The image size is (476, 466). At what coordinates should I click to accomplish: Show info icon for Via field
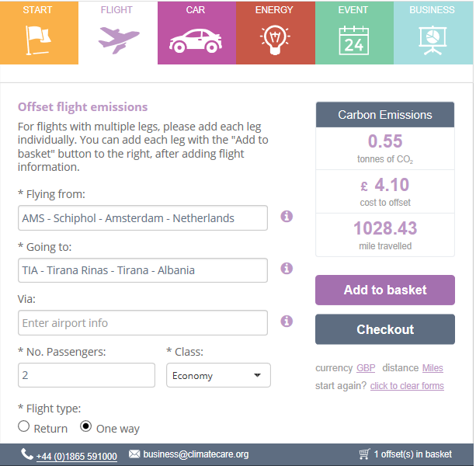[x=287, y=321]
